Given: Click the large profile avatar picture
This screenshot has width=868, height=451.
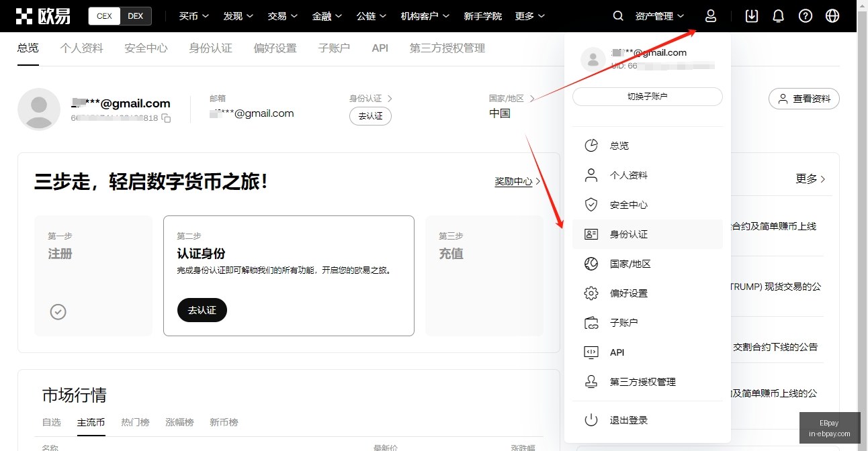Looking at the screenshot, I should click(x=39, y=109).
